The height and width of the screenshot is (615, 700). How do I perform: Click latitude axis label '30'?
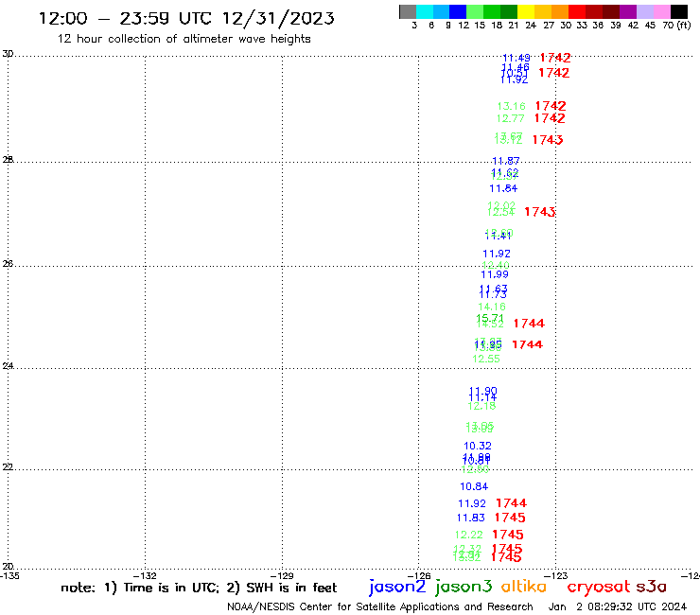pyautogui.click(x=8, y=54)
